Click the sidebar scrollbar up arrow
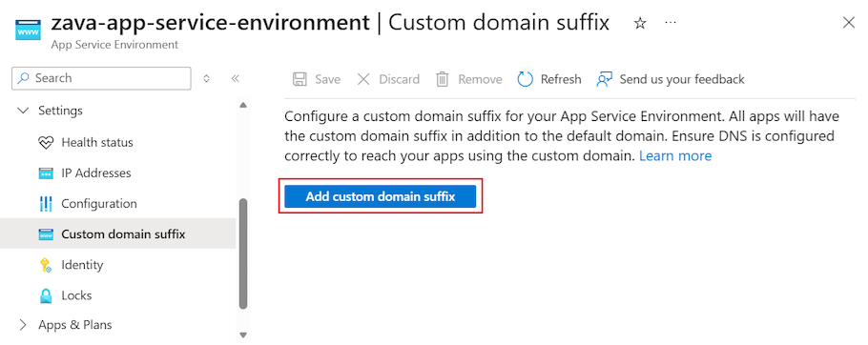This screenshot has width=868, height=345. (x=243, y=105)
